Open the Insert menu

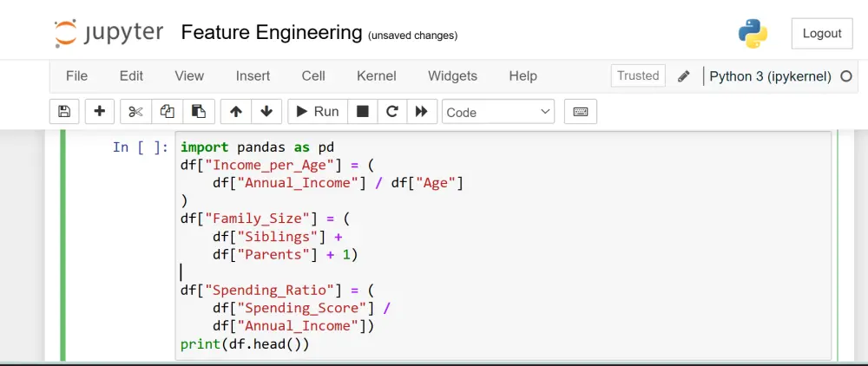click(253, 75)
